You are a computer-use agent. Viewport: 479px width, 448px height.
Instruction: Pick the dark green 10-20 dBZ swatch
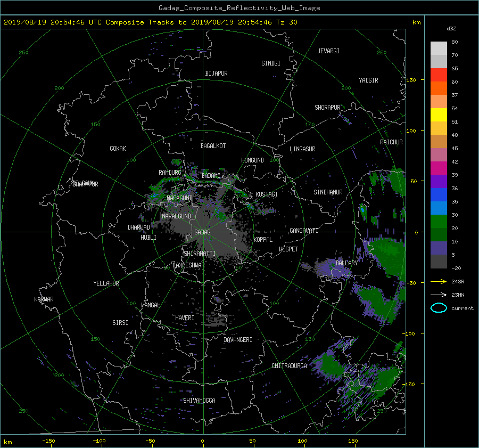tap(439, 234)
